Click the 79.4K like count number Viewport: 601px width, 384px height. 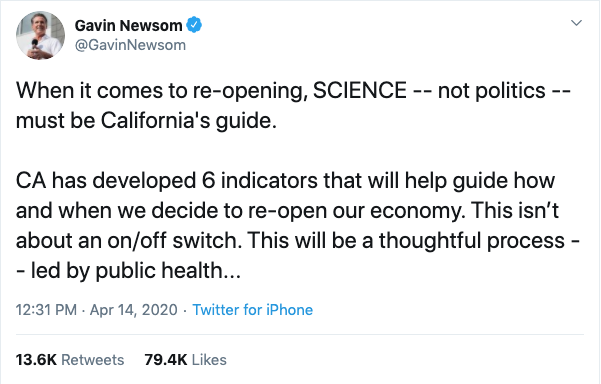pos(166,360)
